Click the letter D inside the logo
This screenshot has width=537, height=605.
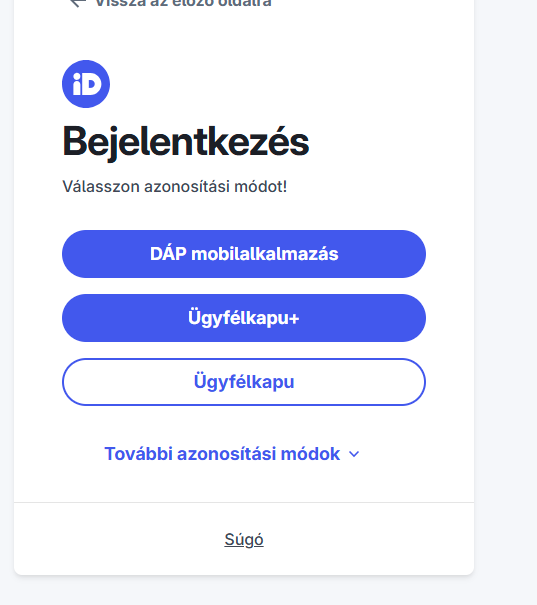coord(93,84)
